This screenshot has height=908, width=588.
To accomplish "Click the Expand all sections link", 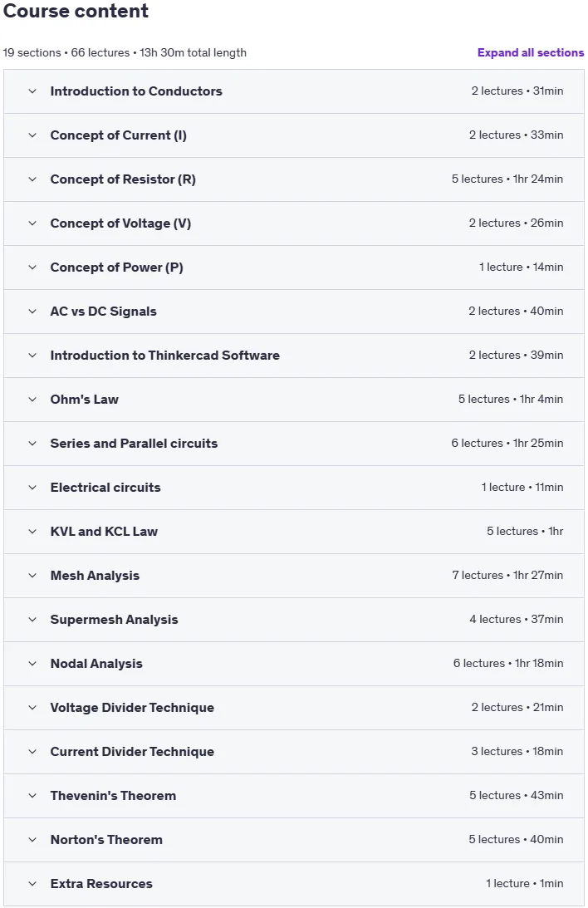I will tap(530, 52).
